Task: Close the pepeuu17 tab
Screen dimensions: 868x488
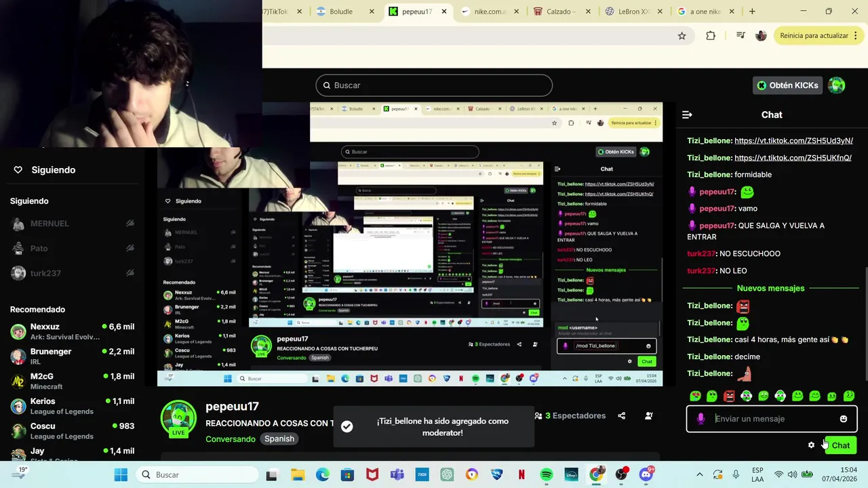Action: click(444, 12)
